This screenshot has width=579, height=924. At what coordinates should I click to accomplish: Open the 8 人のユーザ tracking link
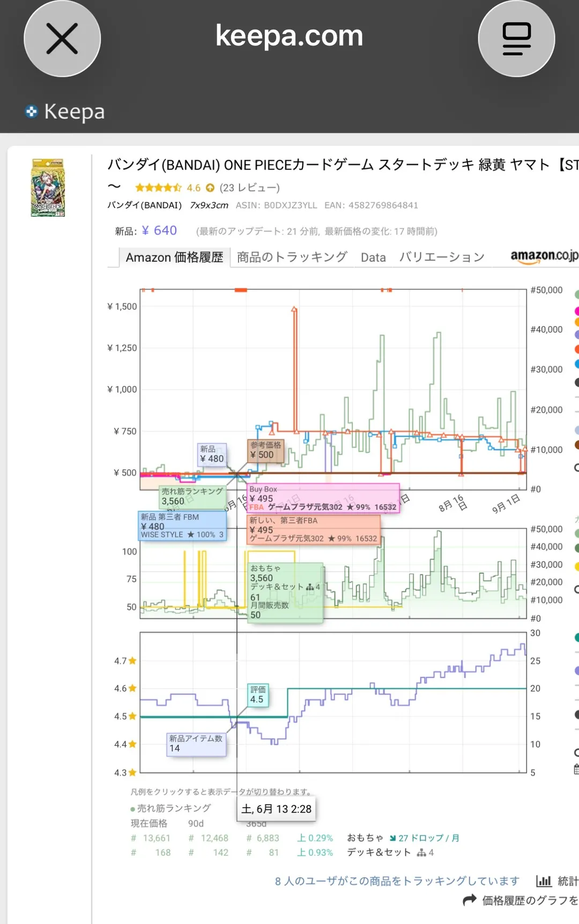pyautogui.click(x=397, y=881)
